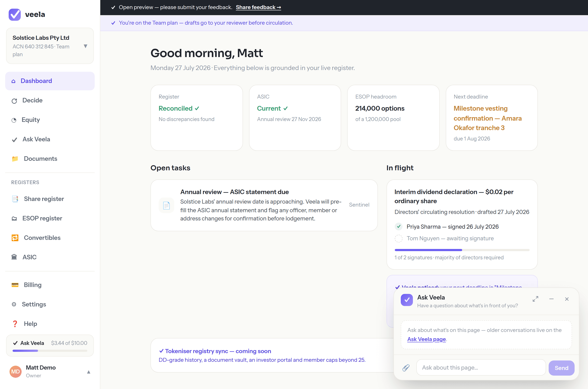Click the MD user avatar
Image resolution: width=588 pixels, height=389 pixels.
click(15, 371)
